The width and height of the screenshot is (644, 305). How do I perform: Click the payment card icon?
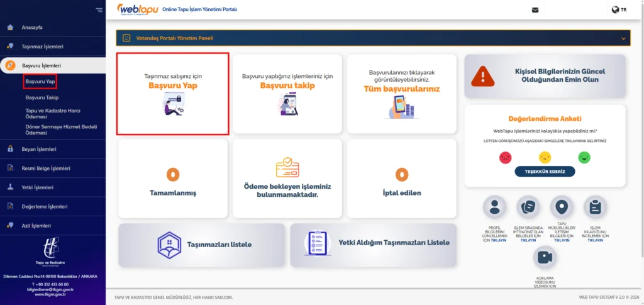[287, 167]
